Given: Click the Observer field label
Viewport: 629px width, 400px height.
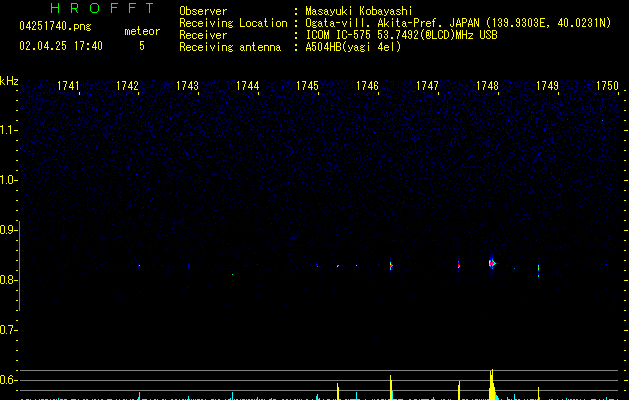Looking at the screenshot, I should pyautogui.click(x=203, y=11).
